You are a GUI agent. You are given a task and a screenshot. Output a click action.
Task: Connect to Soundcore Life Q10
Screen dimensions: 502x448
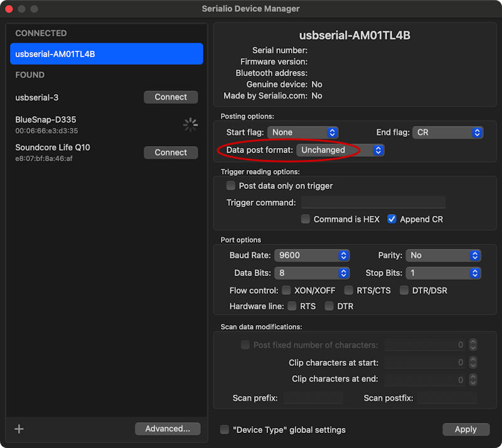(x=171, y=152)
